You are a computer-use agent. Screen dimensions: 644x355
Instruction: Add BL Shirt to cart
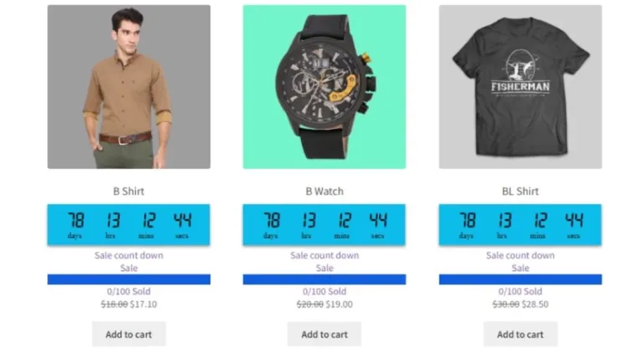(521, 334)
